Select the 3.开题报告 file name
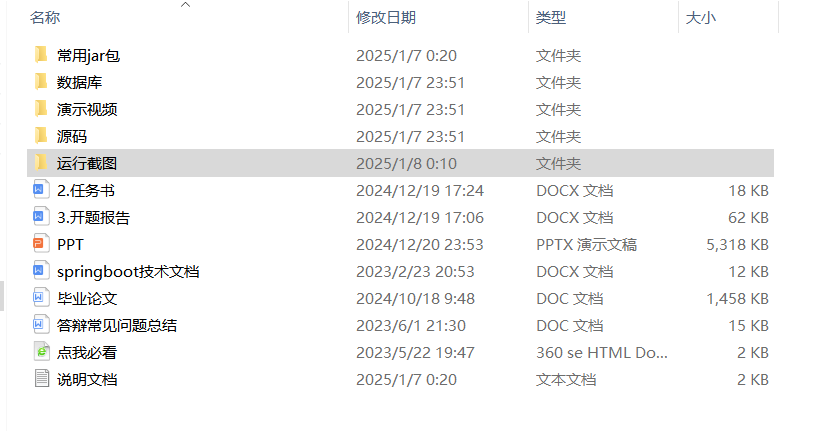 click(93, 217)
